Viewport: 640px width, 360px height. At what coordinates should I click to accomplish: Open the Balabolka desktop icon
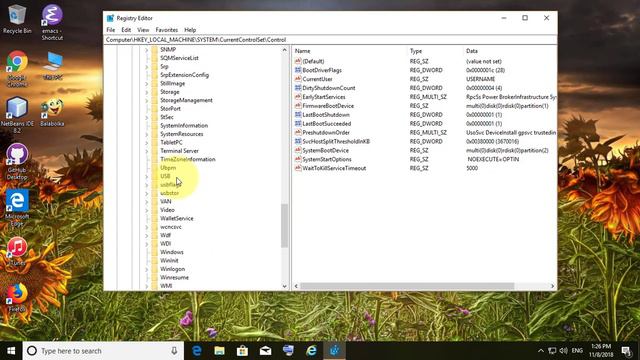pyautogui.click(x=52, y=112)
